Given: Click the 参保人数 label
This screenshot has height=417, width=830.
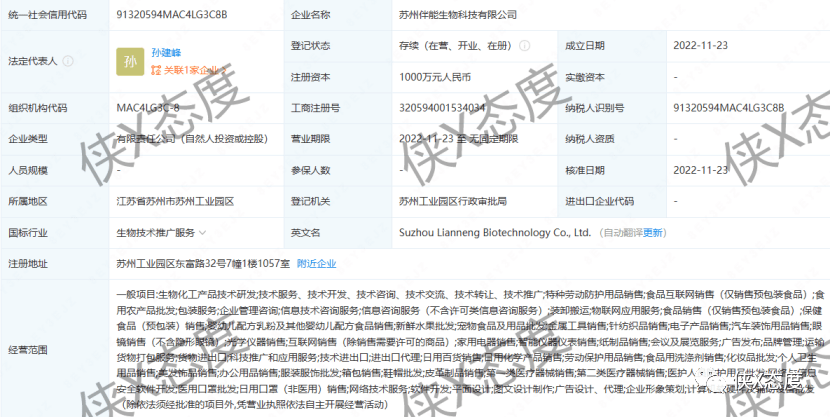Looking at the screenshot, I should click(x=310, y=170).
